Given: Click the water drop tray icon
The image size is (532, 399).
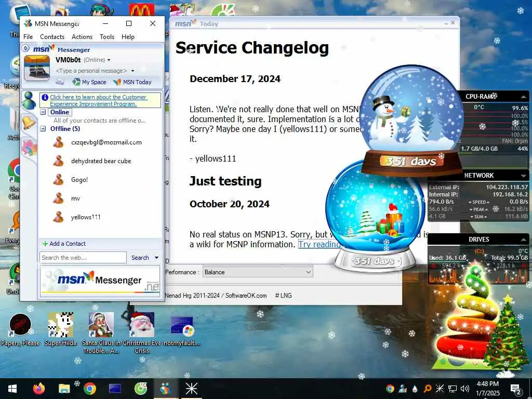Looking at the screenshot, I should tap(415, 389).
